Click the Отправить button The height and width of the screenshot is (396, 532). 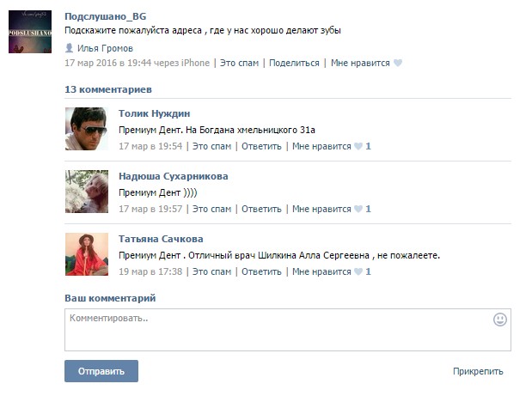[x=101, y=371]
